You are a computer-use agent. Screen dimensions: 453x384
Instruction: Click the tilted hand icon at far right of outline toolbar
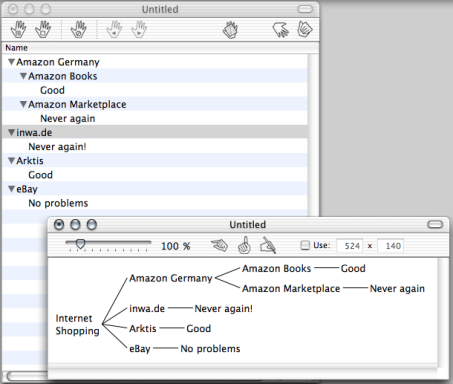point(305,29)
